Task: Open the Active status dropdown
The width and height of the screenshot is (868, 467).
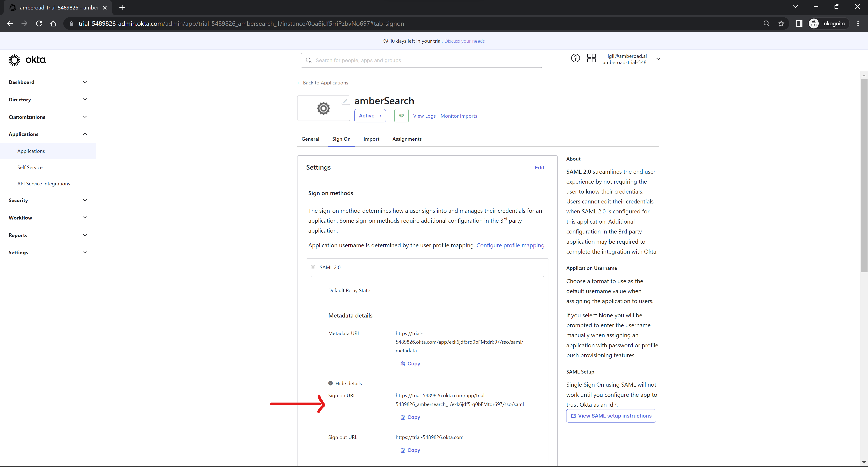Action: point(370,115)
